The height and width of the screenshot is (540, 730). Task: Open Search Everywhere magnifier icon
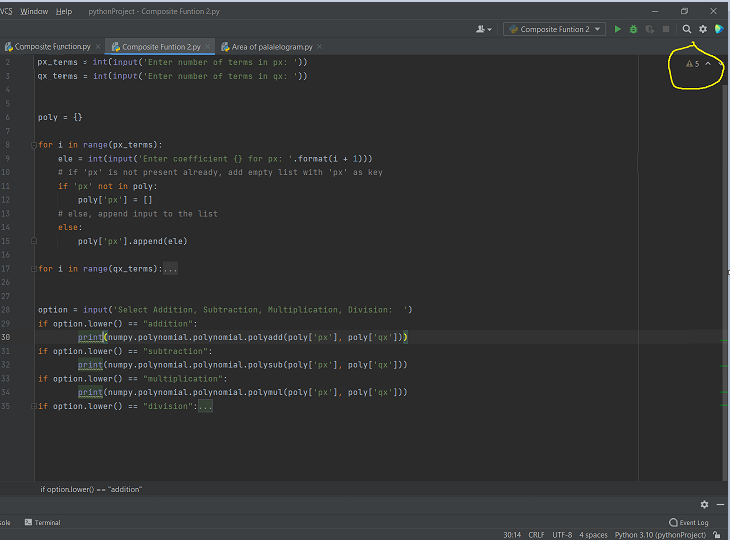(687, 29)
